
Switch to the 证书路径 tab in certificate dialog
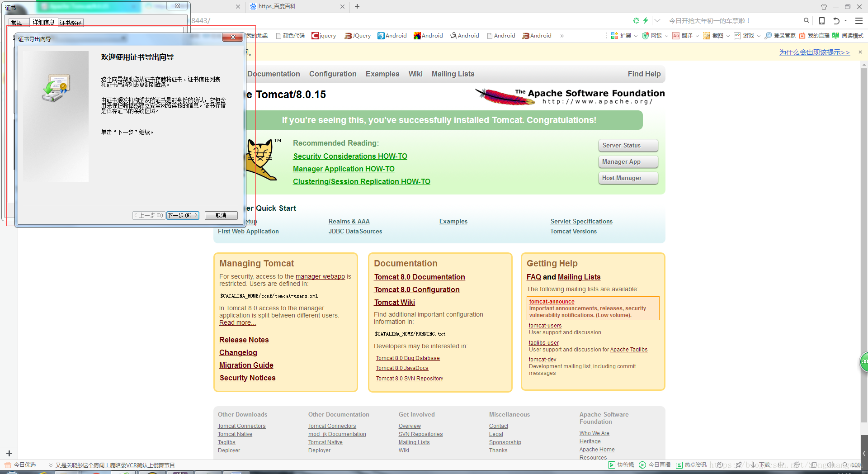[x=71, y=23]
